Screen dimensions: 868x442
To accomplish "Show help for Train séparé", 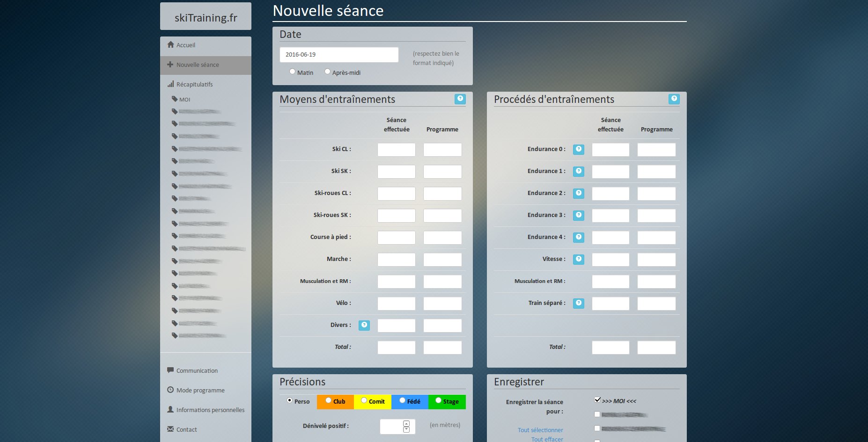I will (x=579, y=303).
